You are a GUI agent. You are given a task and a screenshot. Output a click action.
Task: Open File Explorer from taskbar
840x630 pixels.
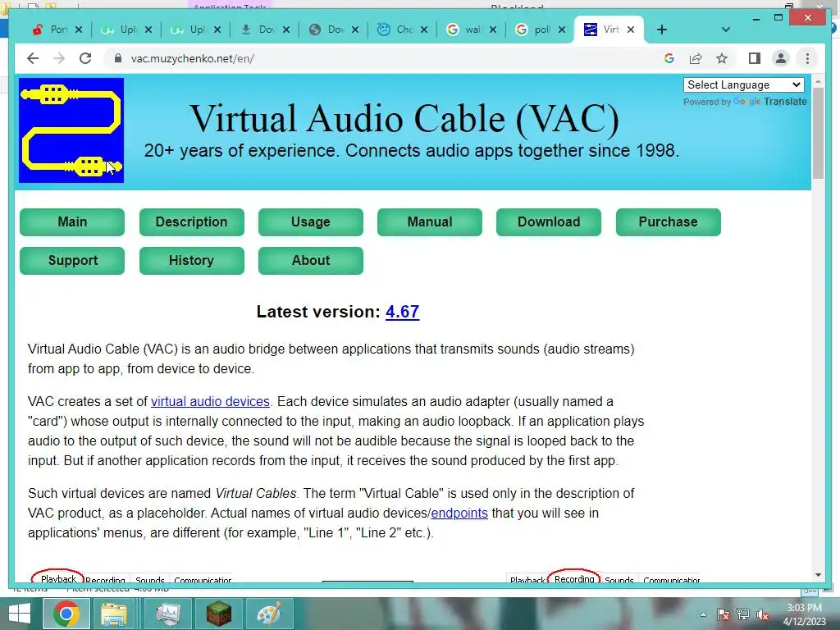(x=113, y=614)
